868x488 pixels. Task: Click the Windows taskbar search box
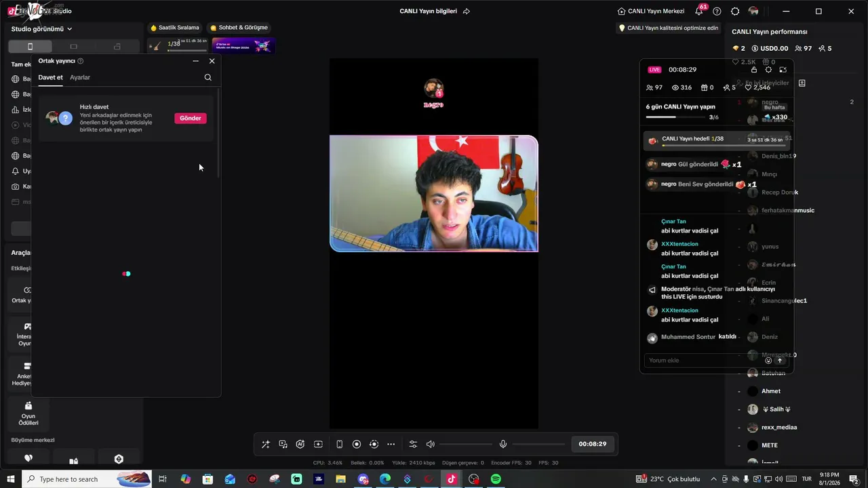87,479
